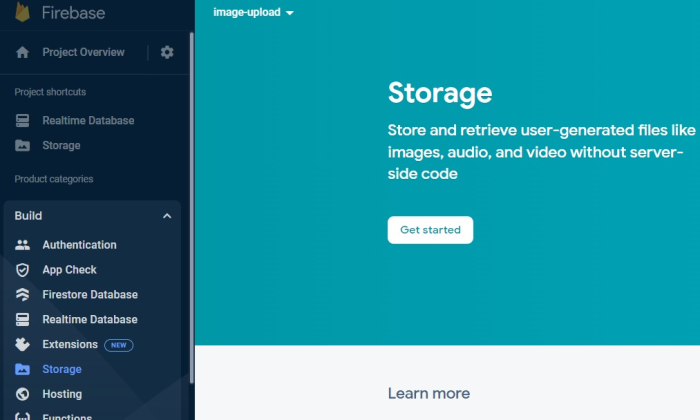Click Realtime Database icon in Build section
700x420 pixels.
pyautogui.click(x=22, y=320)
